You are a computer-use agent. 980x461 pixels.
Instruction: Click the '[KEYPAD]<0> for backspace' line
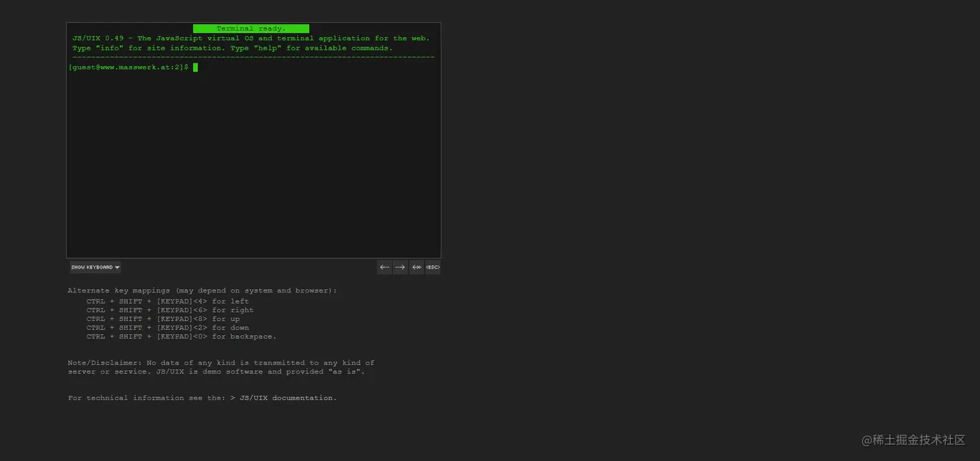181,337
